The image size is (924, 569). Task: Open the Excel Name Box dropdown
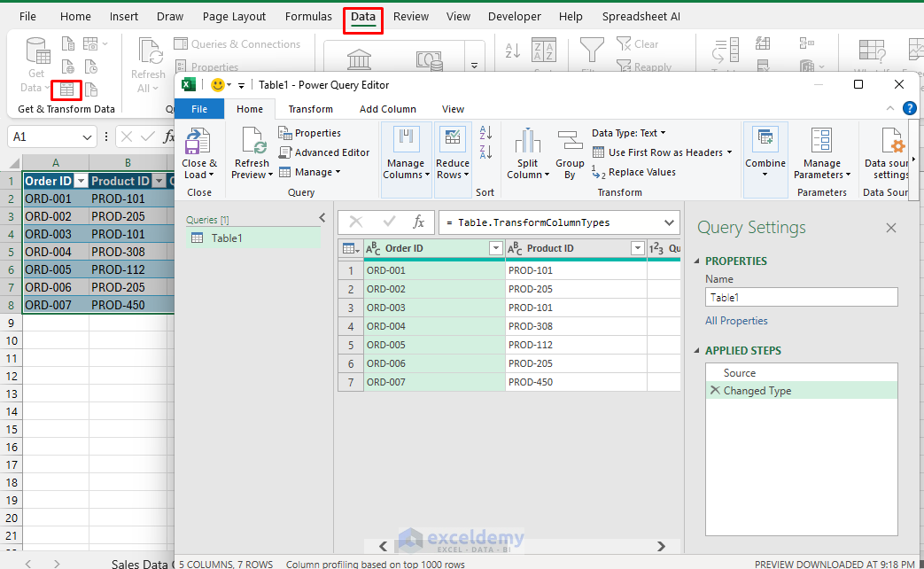coord(87,137)
